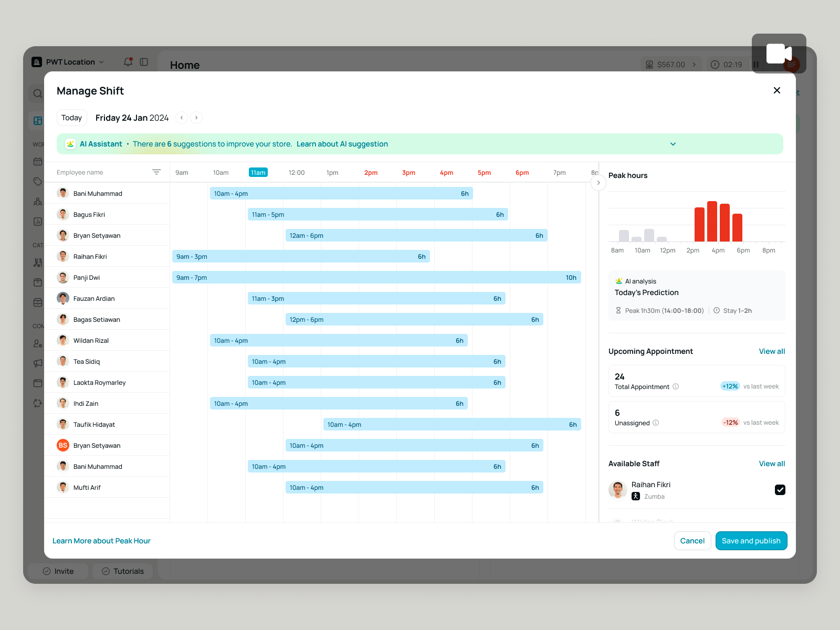Click the Zumba activity icon under Raihan Fikri
The image size is (840, 630).
[636, 496]
